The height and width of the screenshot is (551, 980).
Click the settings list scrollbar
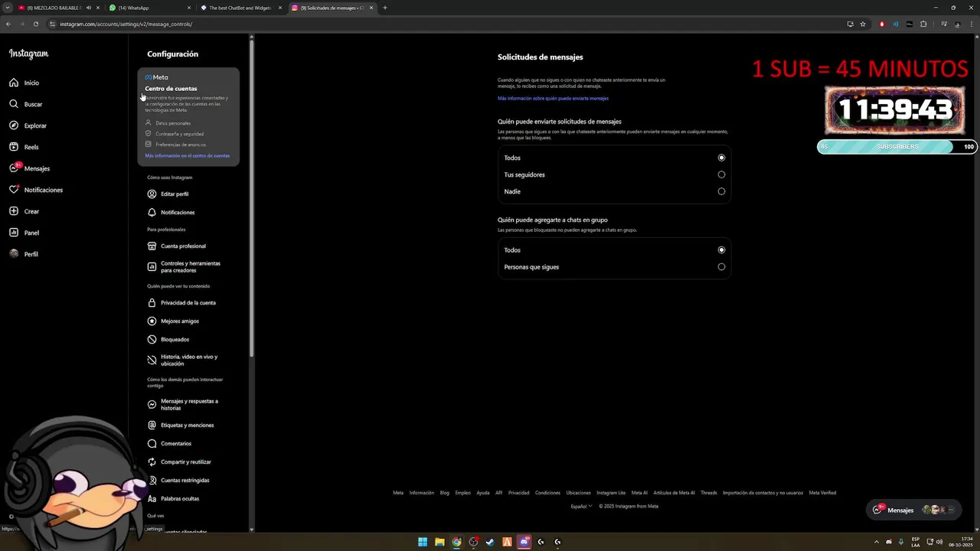pos(251,199)
